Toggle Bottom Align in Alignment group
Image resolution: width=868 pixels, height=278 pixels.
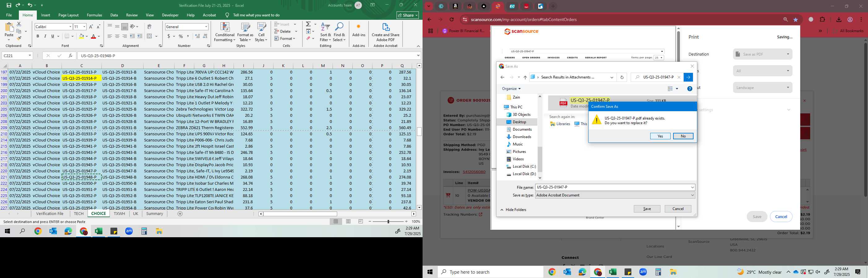tap(124, 27)
